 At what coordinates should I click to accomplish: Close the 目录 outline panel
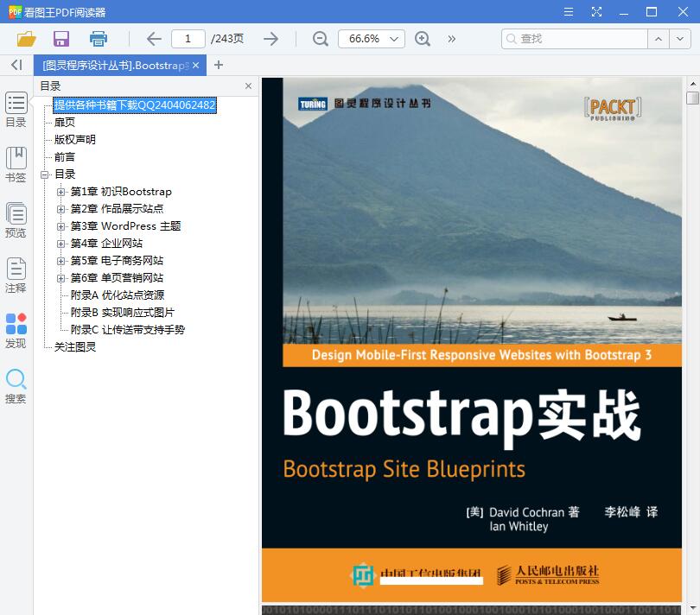[x=248, y=86]
